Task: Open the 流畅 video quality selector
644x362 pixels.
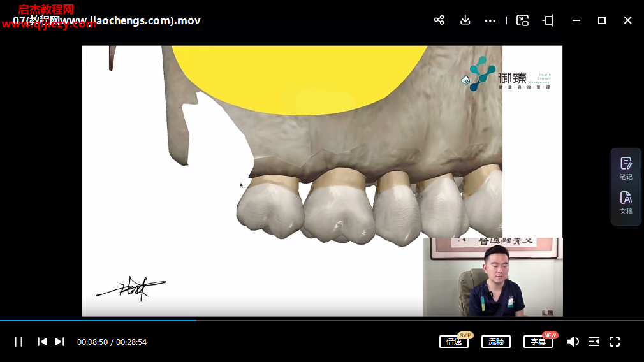Action: [495, 342]
